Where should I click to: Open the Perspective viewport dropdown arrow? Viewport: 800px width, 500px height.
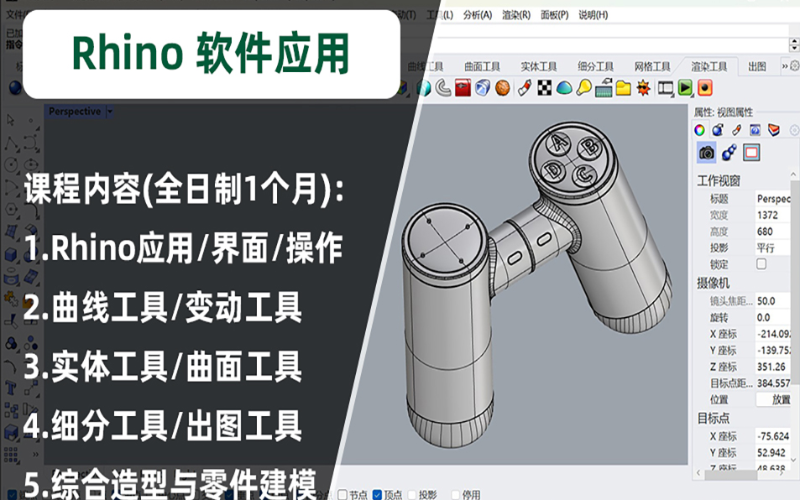[x=110, y=112]
